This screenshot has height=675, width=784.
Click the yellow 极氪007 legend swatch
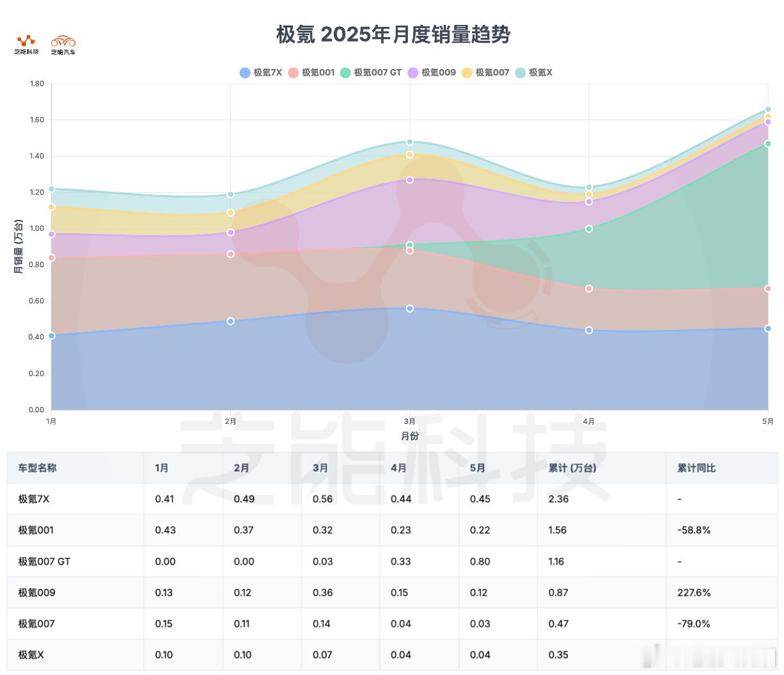click(467, 72)
